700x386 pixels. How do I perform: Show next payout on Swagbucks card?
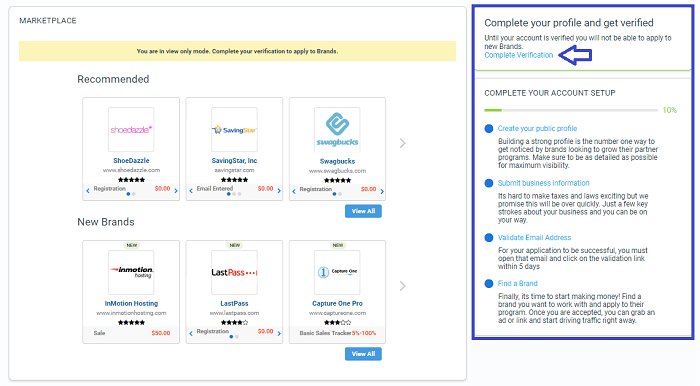pyautogui.click(x=382, y=191)
